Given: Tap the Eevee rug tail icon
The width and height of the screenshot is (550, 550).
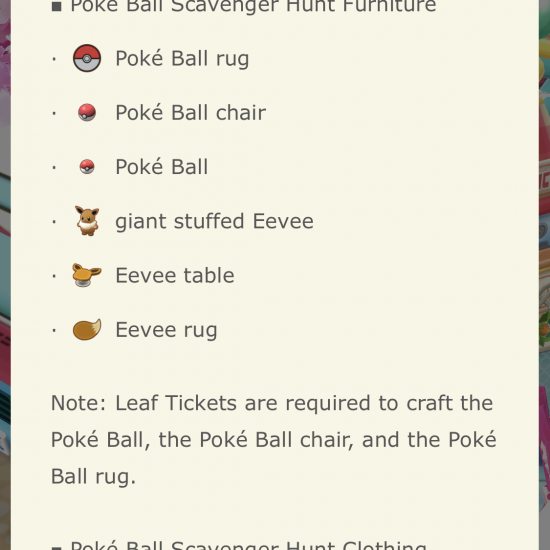Looking at the screenshot, I should click(87, 330).
